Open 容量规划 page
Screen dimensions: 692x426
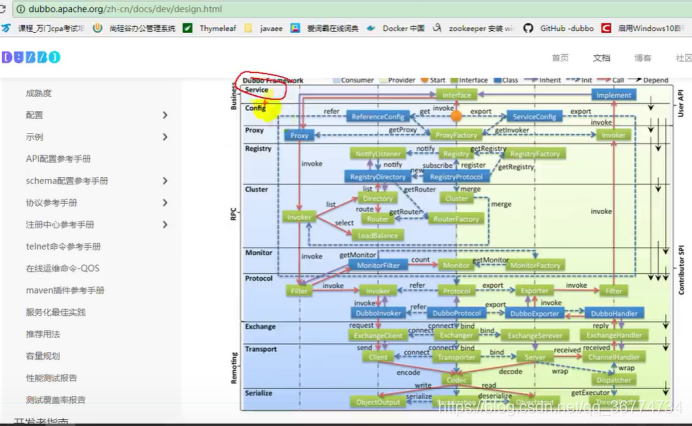coord(43,356)
